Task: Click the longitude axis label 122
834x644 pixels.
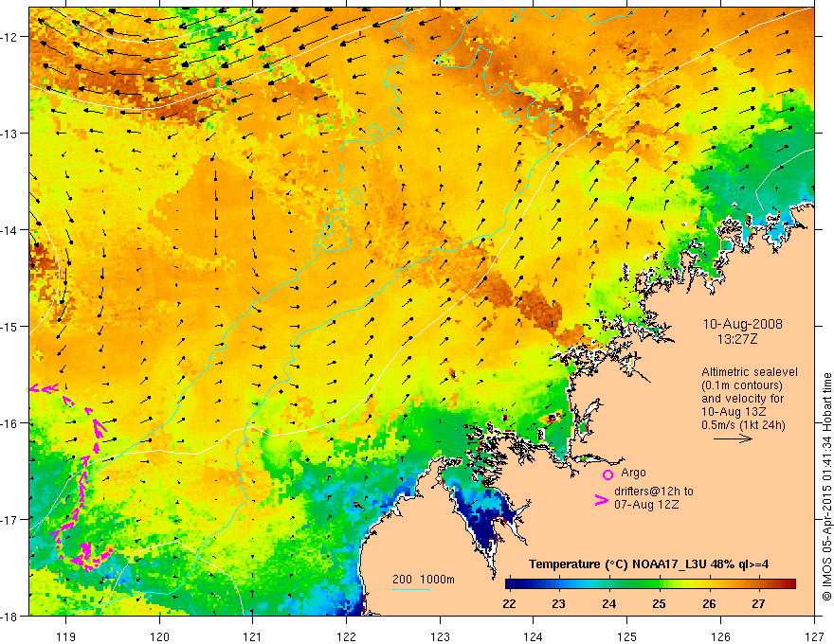Action: point(346,636)
